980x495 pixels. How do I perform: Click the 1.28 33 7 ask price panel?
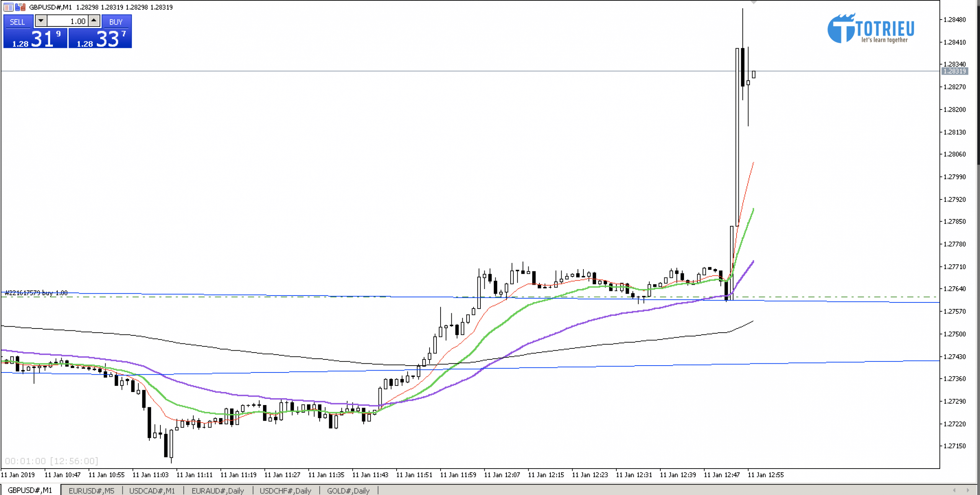click(100, 39)
